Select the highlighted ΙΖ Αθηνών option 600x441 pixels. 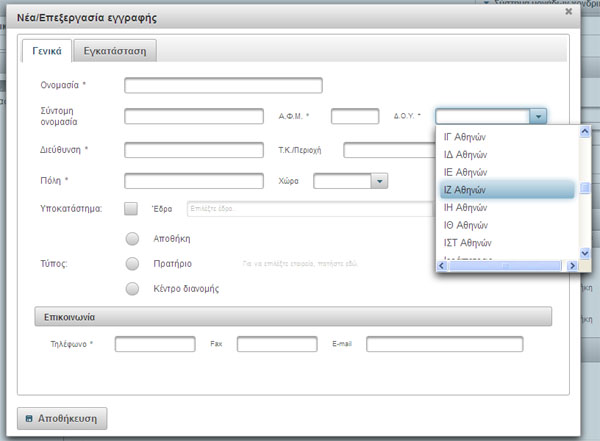click(507, 190)
